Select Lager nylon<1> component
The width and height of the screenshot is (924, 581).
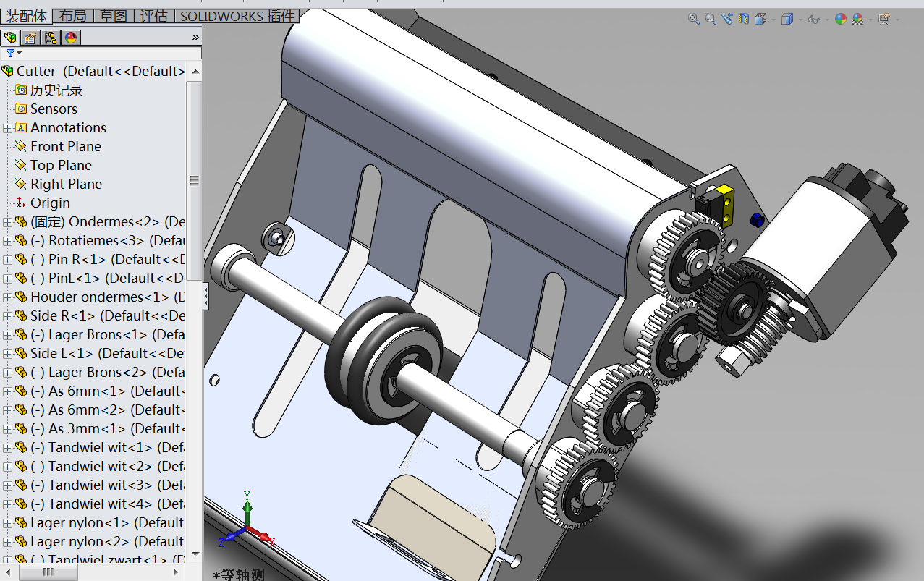pos(108,522)
